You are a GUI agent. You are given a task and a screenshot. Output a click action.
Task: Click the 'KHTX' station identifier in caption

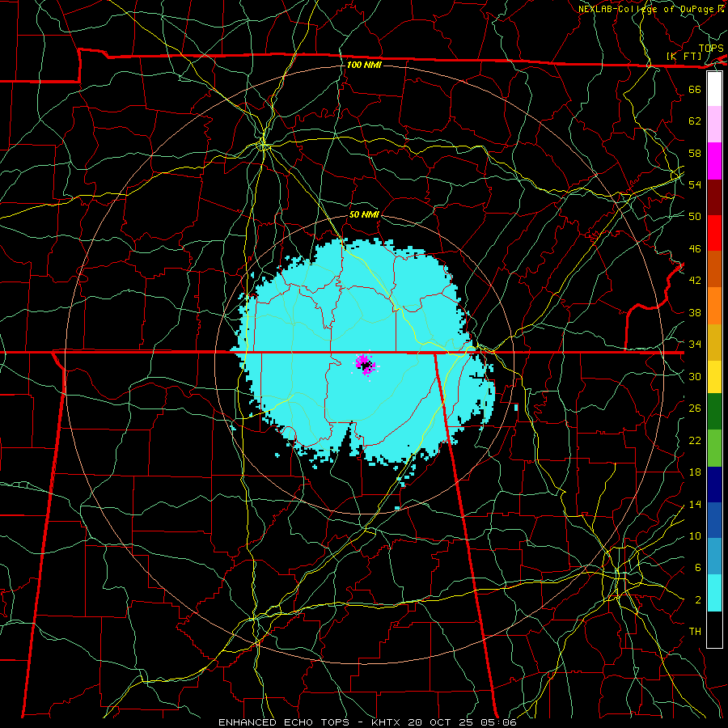387,722
